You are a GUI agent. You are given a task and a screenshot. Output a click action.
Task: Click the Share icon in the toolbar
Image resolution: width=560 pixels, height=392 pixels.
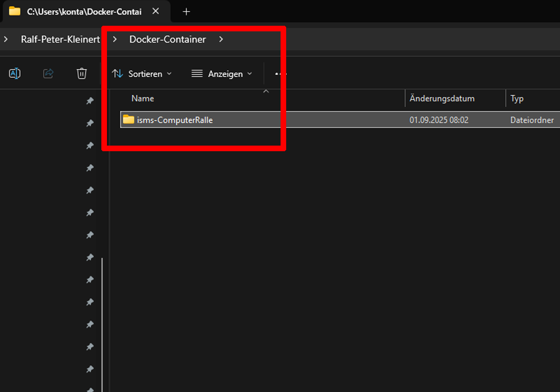pos(48,73)
